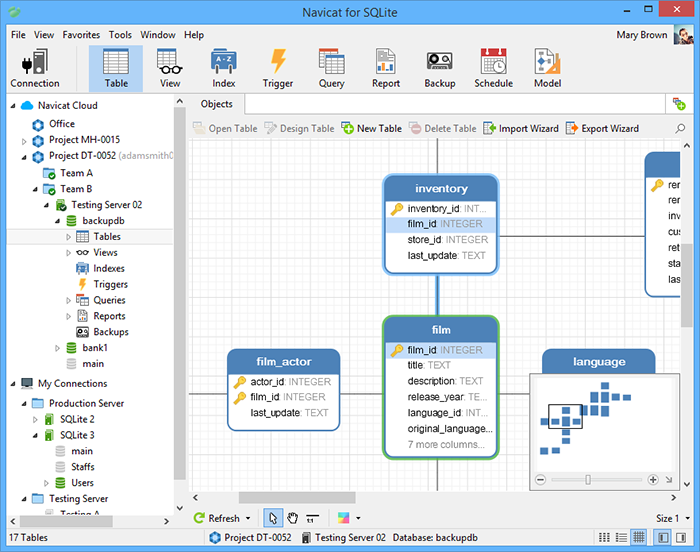This screenshot has height=552, width=700.
Task: Select the Indexes tree item
Action: point(108,268)
